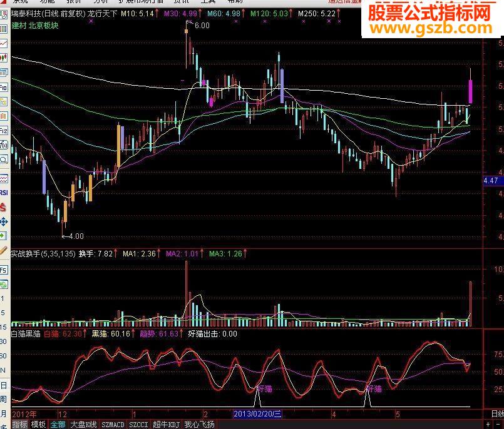Select the 指标 tab at bottom
Image resolution: width=504 pixels, height=429 pixels.
[x=20, y=425]
